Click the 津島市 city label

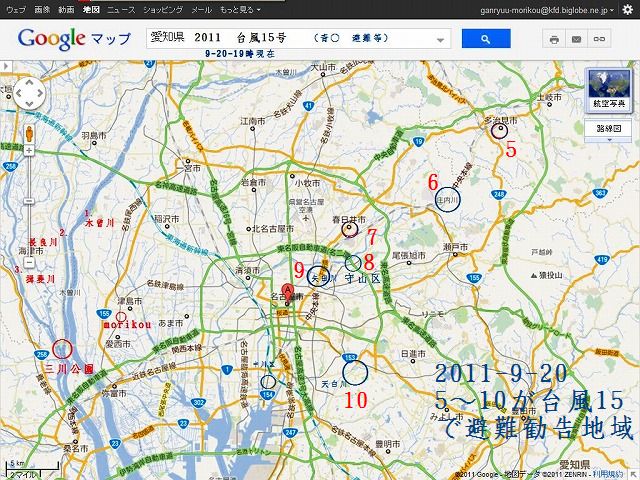point(130,301)
